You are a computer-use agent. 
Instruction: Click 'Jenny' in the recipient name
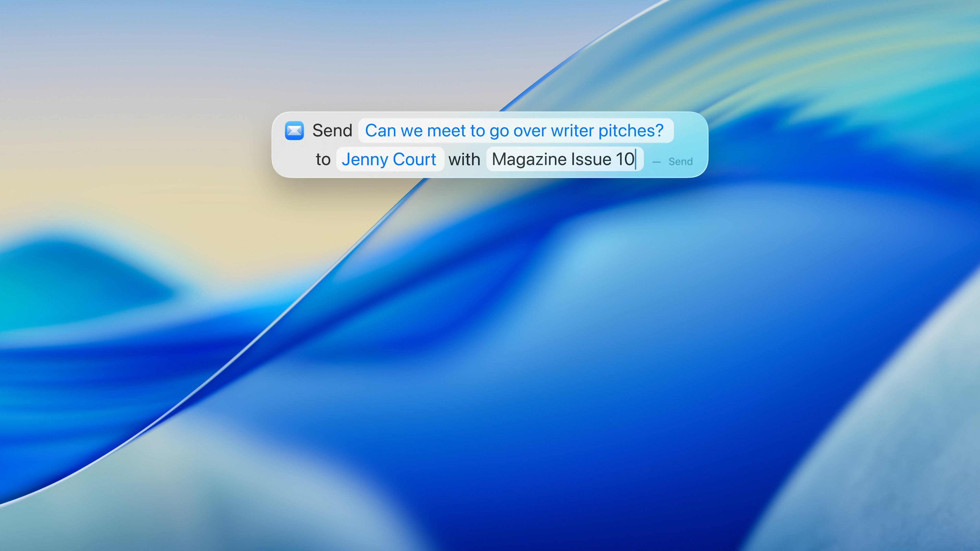pyautogui.click(x=364, y=159)
